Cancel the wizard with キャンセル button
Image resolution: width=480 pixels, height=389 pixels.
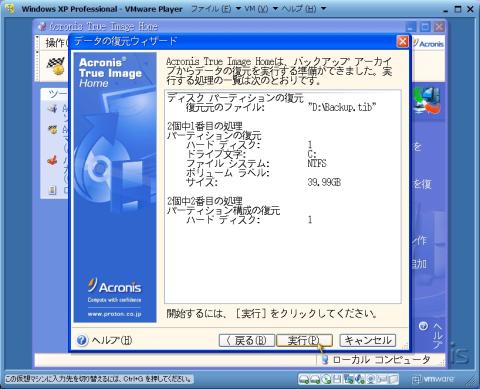point(368,340)
